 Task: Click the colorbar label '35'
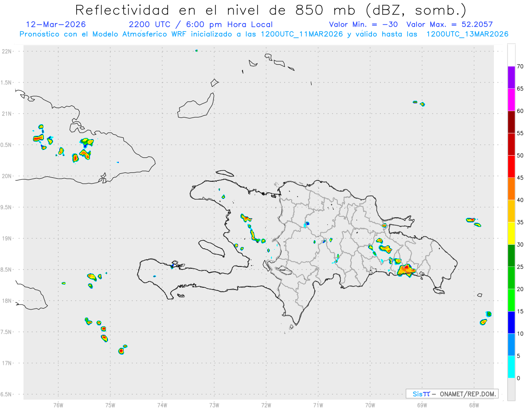520,222
